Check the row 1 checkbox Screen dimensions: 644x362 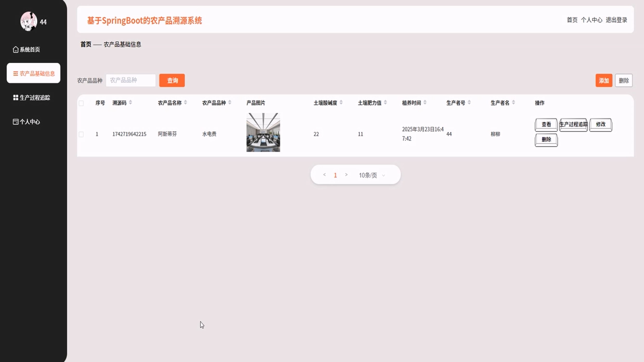[81, 134]
